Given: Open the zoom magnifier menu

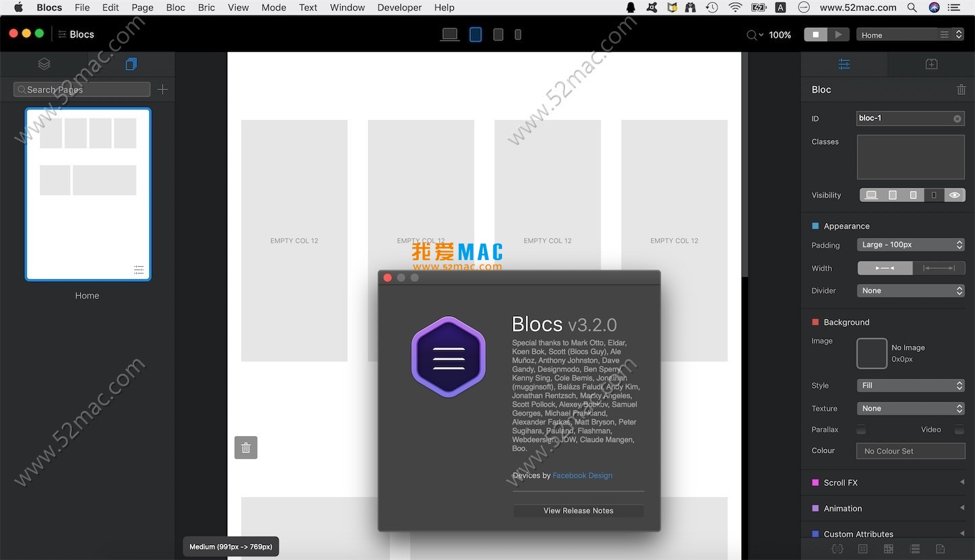Looking at the screenshot, I should [x=754, y=35].
